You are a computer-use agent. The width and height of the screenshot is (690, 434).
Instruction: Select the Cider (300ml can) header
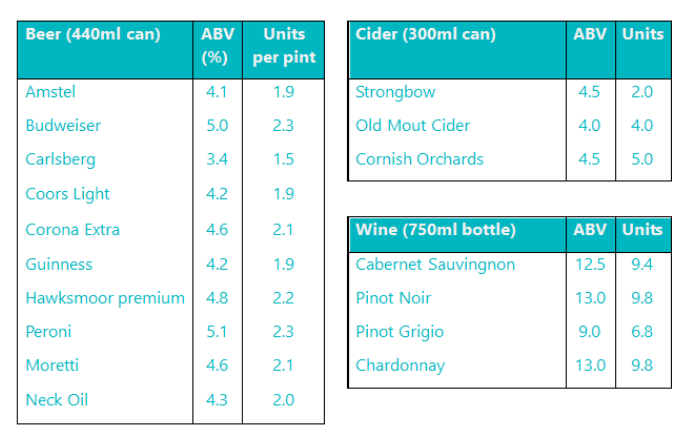(426, 34)
